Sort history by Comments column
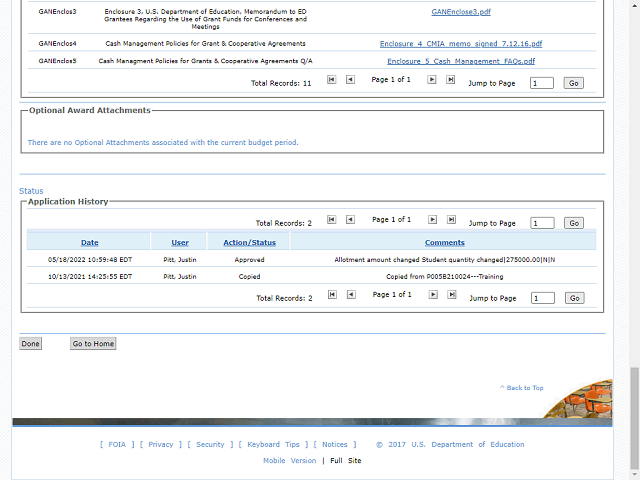 click(x=444, y=242)
